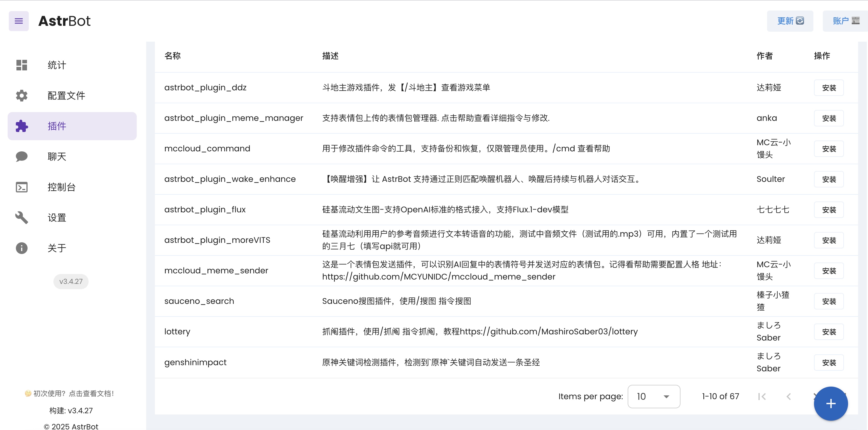Click the lottery plugin description text

[x=480, y=332]
